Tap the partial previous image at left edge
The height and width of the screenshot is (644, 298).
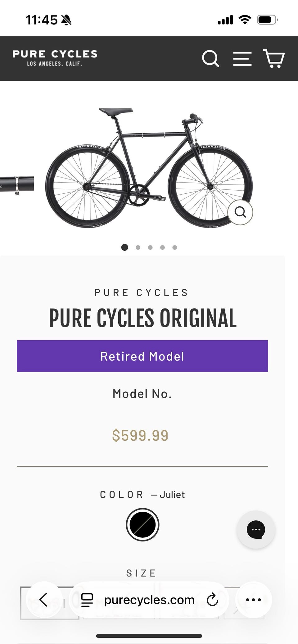coord(17,185)
